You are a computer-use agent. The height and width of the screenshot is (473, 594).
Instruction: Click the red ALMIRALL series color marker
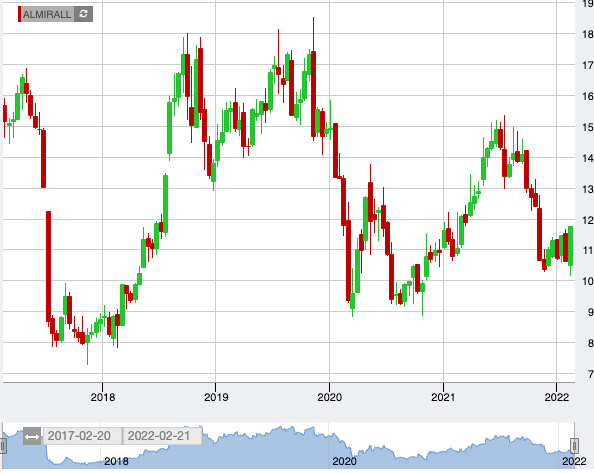point(19,14)
